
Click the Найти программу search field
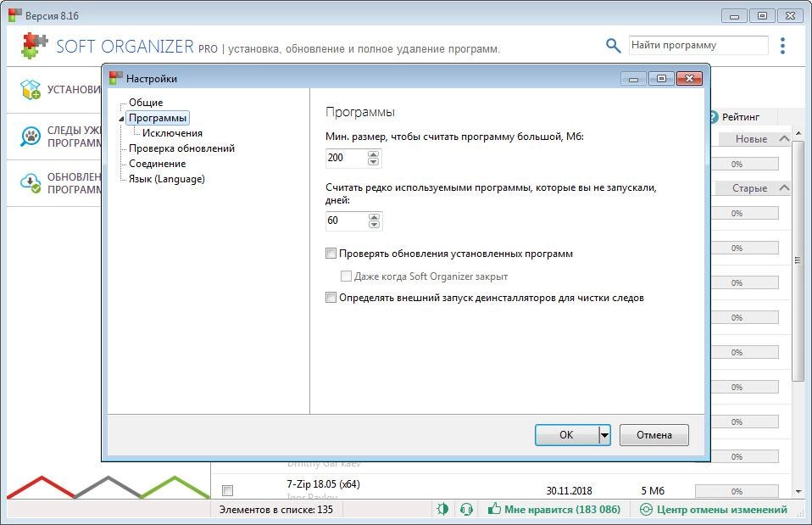point(698,45)
